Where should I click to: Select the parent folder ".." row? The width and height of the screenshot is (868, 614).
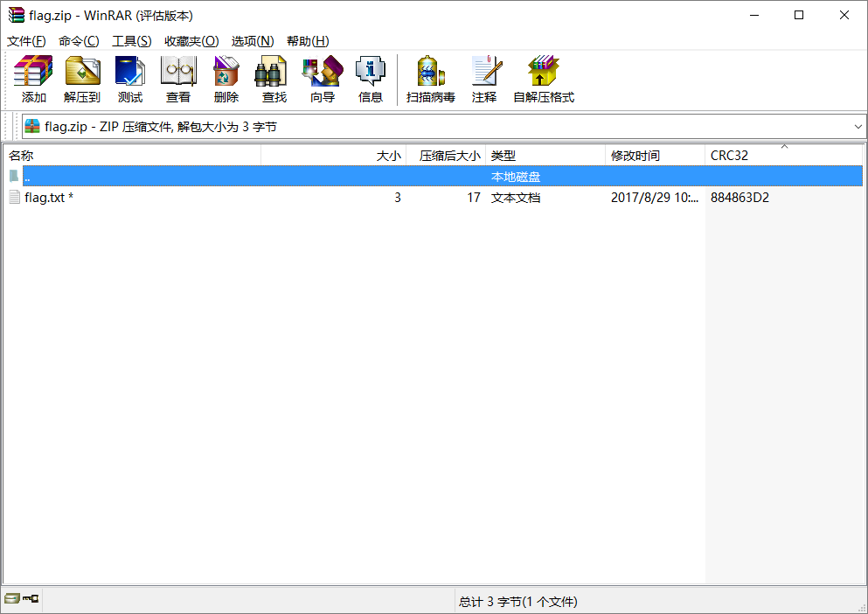262,177
